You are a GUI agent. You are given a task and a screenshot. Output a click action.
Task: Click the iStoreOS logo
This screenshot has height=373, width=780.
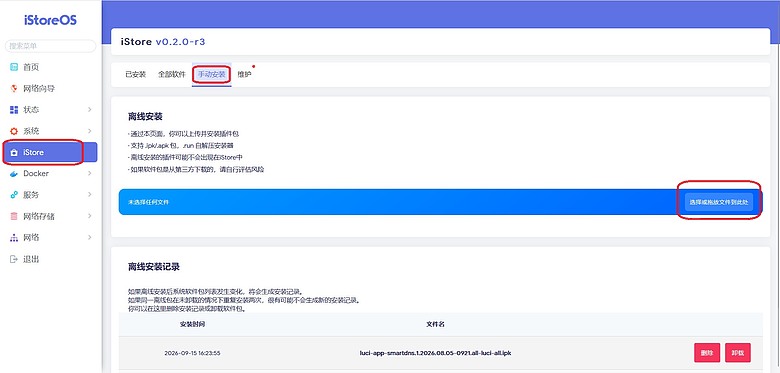coord(50,20)
